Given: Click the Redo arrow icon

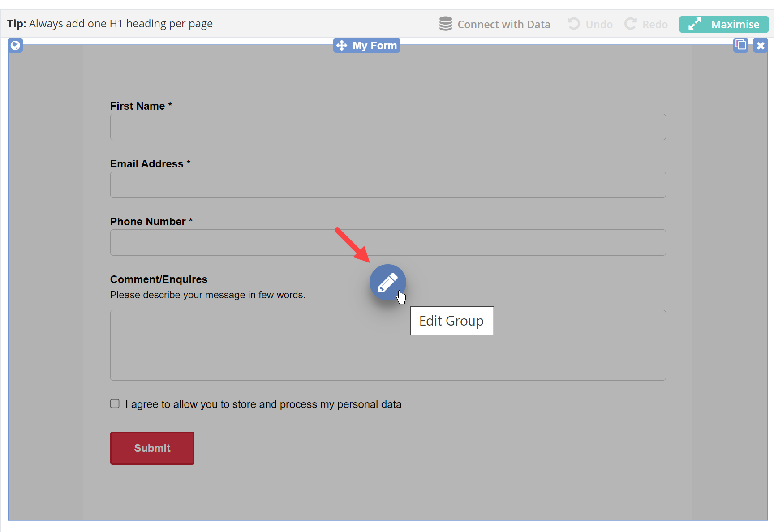Looking at the screenshot, I should click(631, 24).
